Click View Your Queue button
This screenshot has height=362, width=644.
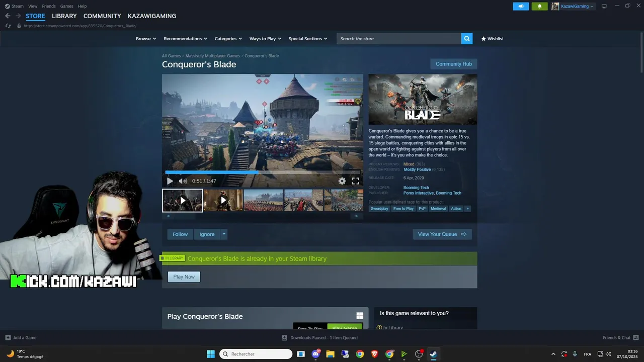442,234
